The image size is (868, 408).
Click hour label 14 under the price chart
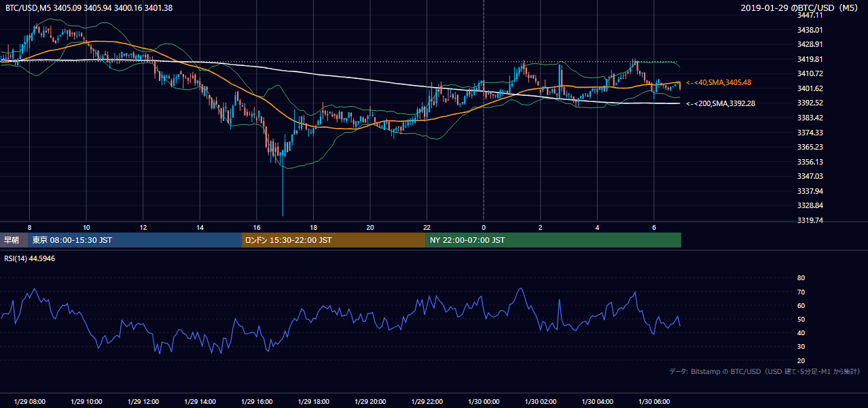pos(200,227)
